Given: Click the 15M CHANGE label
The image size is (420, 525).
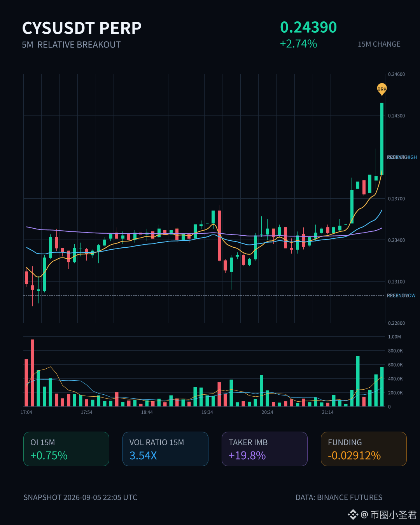Looking at the screenshot, I should 379,44.
